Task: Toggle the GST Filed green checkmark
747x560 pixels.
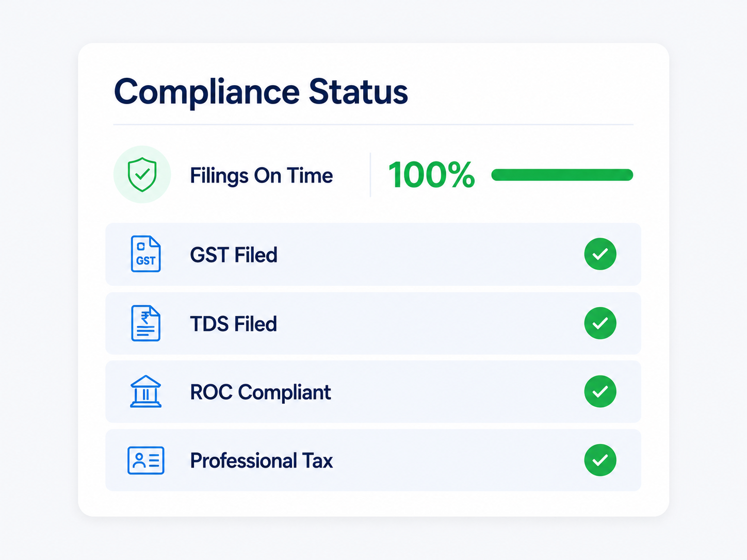Action: click(x=600, y=254)
